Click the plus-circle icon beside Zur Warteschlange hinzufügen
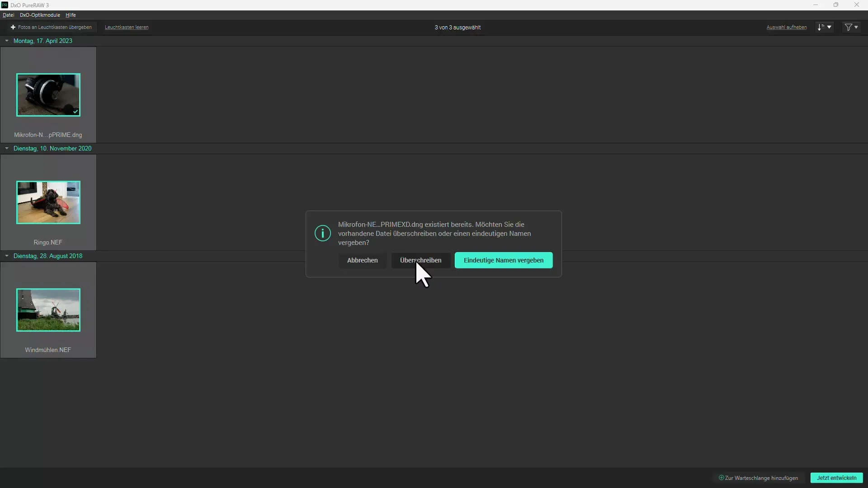 point(722,478)
